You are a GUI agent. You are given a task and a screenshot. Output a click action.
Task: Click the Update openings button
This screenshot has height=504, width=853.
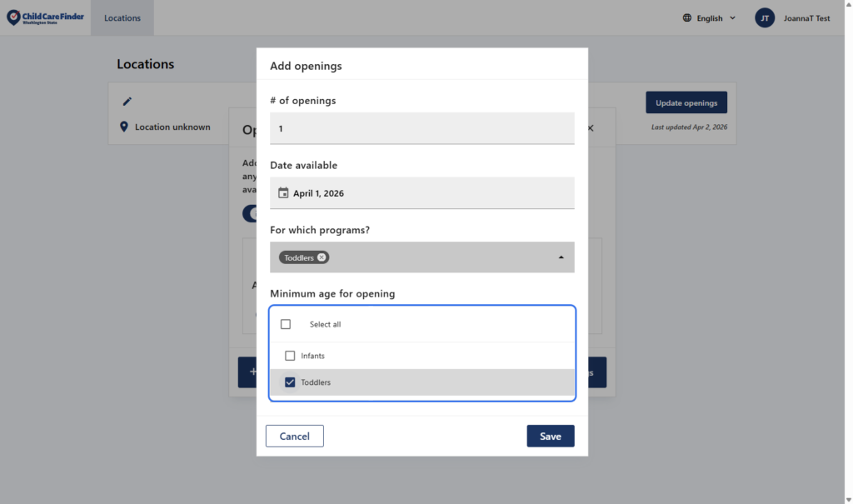pos(686,102)
